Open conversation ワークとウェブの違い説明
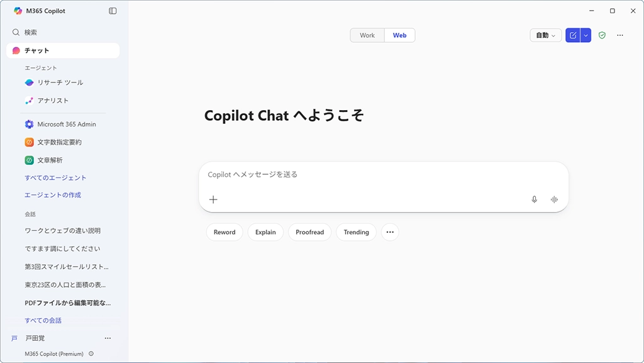Screen dimensions: 644x363 [62, 231]
